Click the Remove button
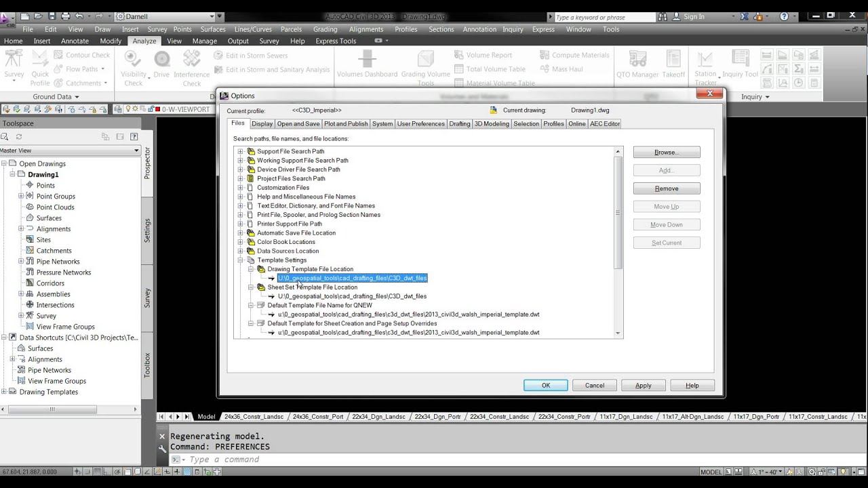Viewport: 868px width, 488px height. (667, 188)
